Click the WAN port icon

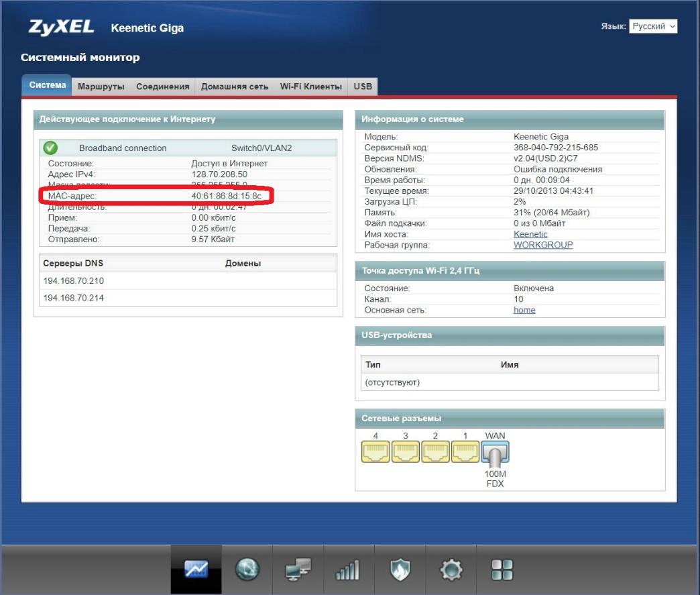(495, 451)
